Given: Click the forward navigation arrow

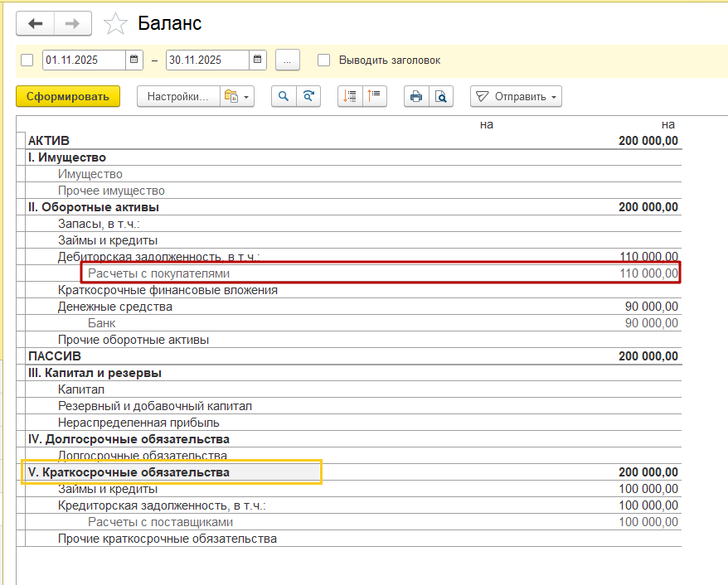Looking at the screenshot, I should (x=72, y=23).
